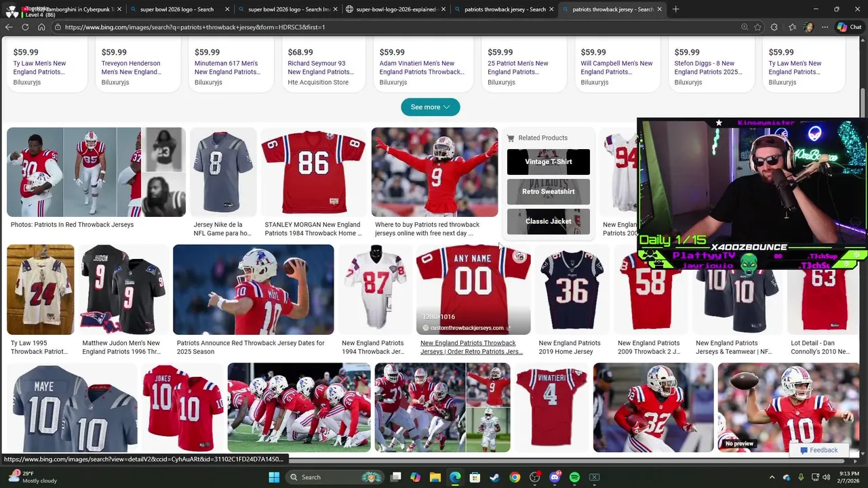
Task: Open the shopping cart Related Products icon
Action: [x=511, y=138]
